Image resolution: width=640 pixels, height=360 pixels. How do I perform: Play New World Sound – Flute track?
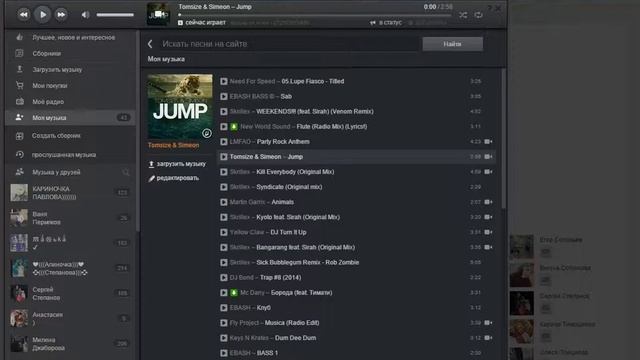[224, 127]
